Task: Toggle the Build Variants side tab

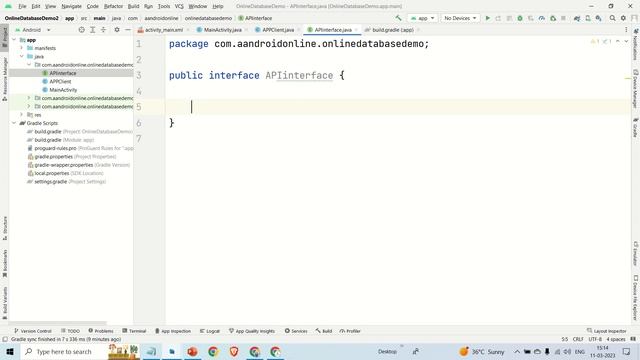Action: click(4, 302)
